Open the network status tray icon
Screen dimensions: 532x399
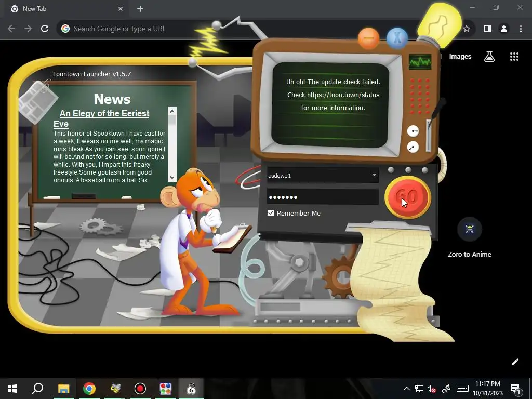click(x=419, y=389)
